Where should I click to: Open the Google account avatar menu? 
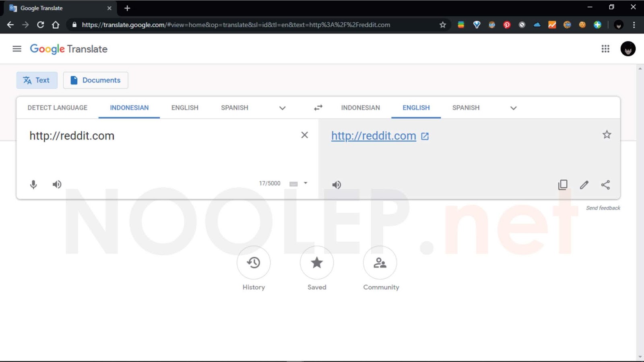(628, 49)
